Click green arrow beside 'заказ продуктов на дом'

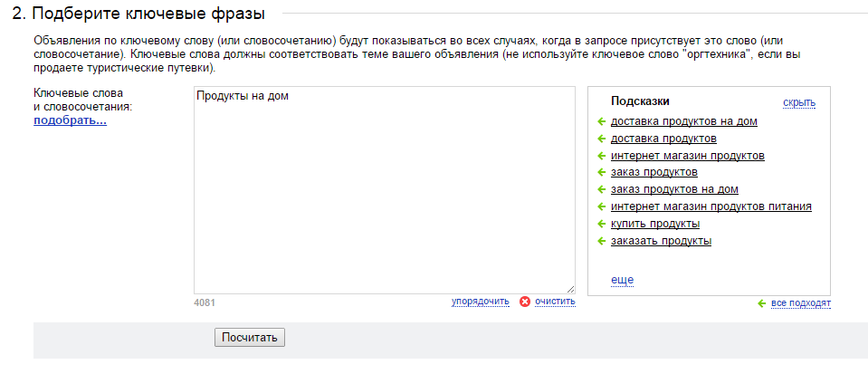pyautogui.click(x=602, y=190)
